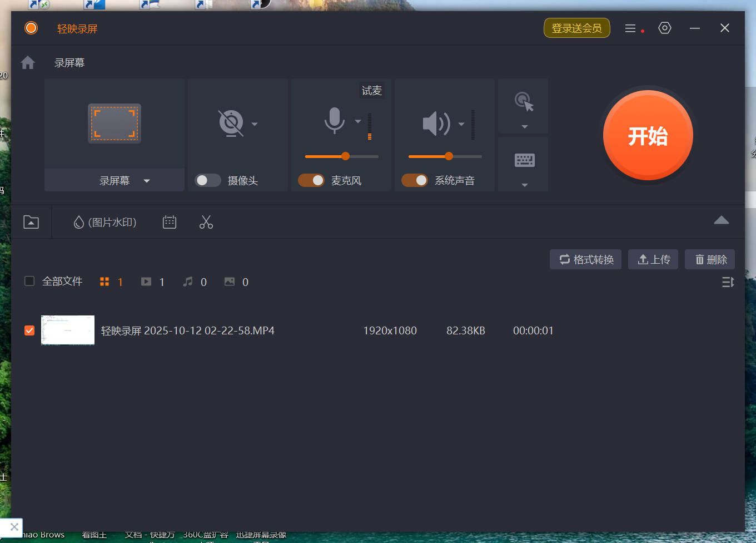The width and height of the screenshot is (756, 543).
Task: Open the recordings output folder icon
Action: point(31,223)
